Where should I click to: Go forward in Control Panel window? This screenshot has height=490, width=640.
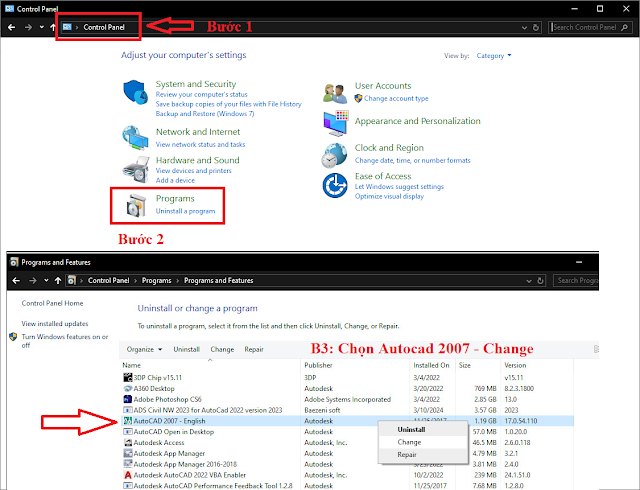[28, 27]
